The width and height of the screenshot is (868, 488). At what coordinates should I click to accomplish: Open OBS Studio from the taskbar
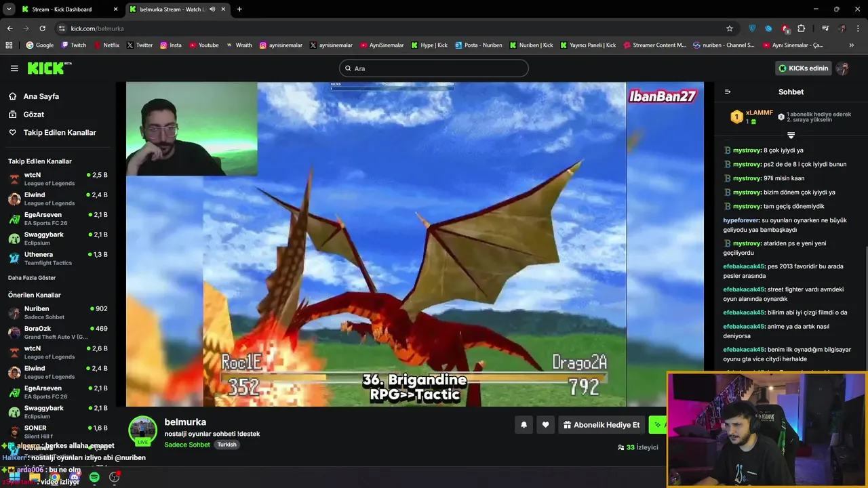[x=114, y=477]
